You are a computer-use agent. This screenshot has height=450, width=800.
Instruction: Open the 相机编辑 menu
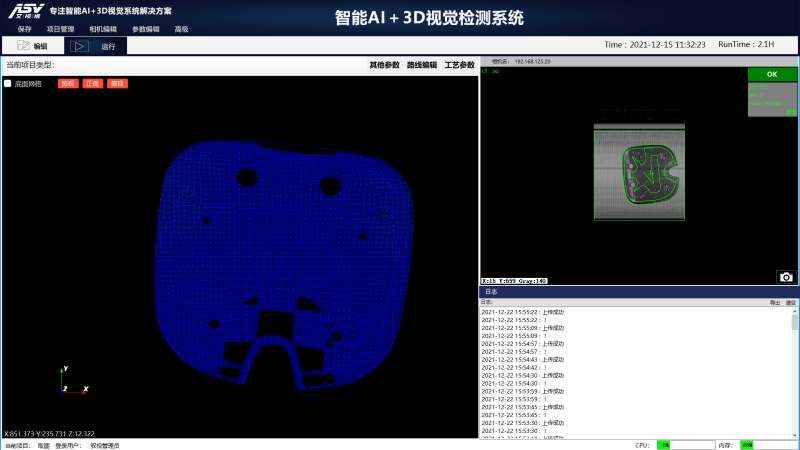tap(103, 29)
